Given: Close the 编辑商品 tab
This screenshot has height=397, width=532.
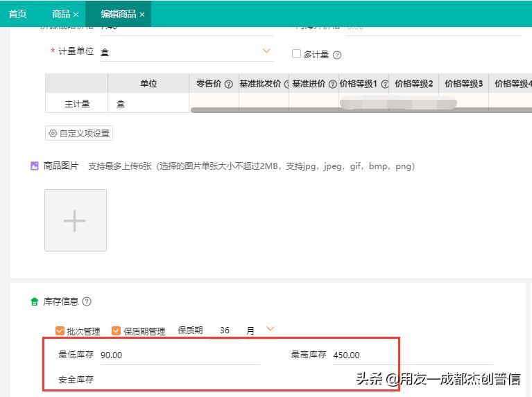Looking at the screenshot, I should [x=142, y=15].
